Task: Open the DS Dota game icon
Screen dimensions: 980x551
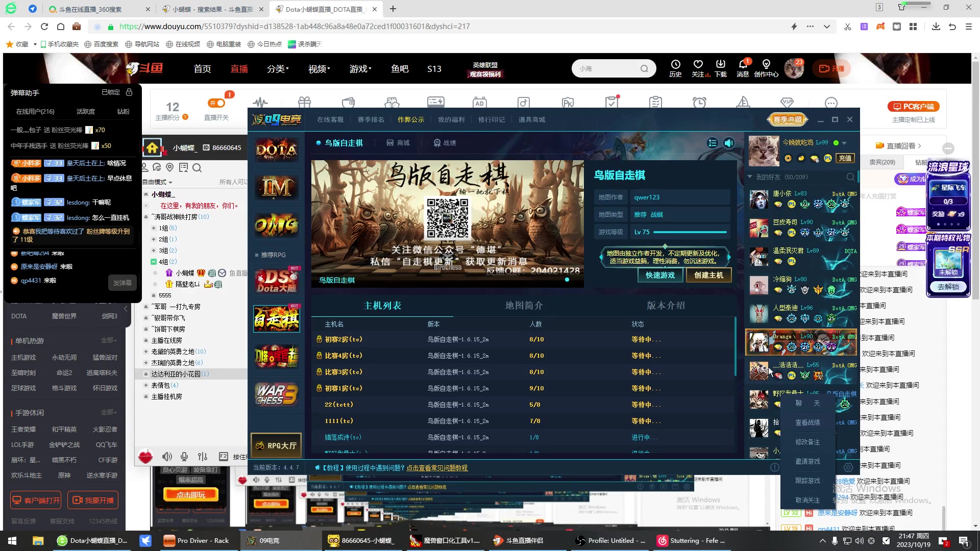Action: coord(276,281)
